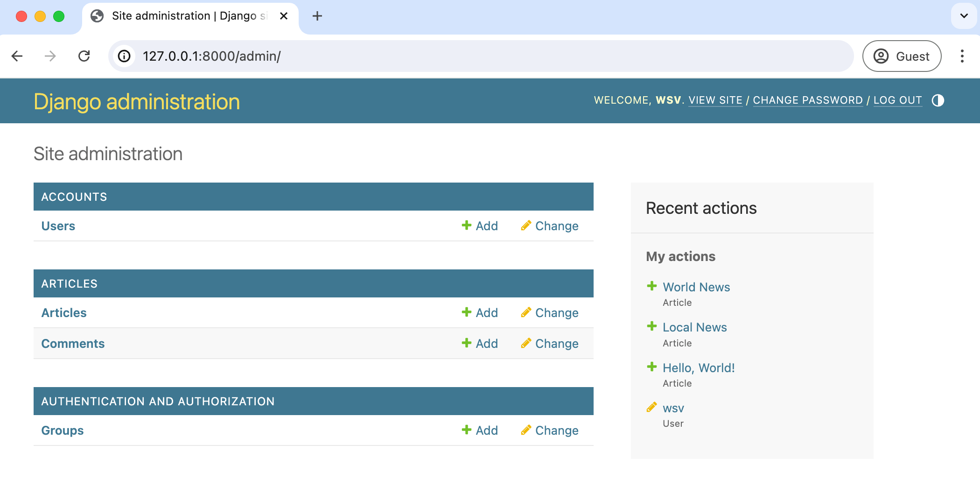Click the address bar URL field

pos(481,56)
